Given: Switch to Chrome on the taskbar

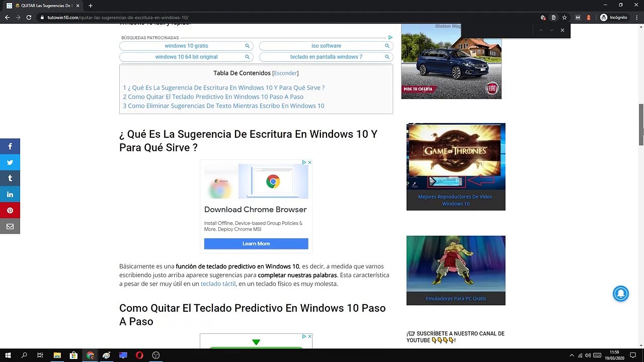Looking at the screenshot, I should (x=90, y=355).
